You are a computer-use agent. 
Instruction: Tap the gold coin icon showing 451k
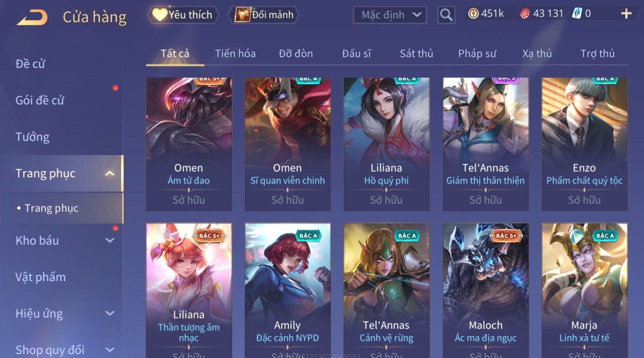tap(473, 14)
